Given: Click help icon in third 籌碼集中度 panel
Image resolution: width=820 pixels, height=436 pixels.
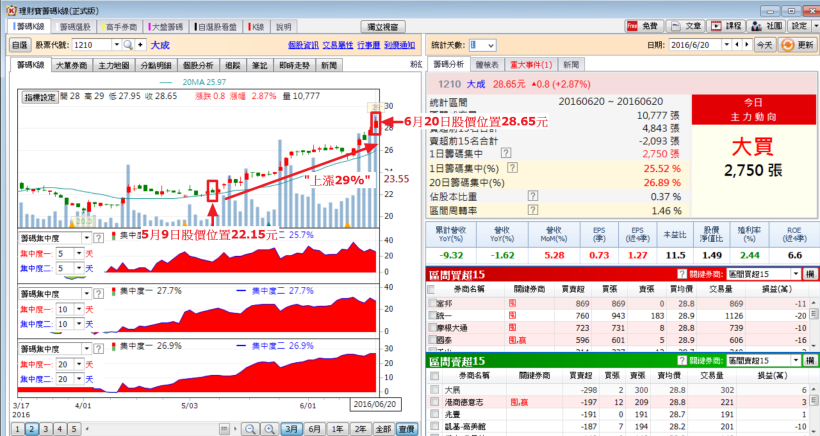Looking at the screenshot, I should coord(98,349).
